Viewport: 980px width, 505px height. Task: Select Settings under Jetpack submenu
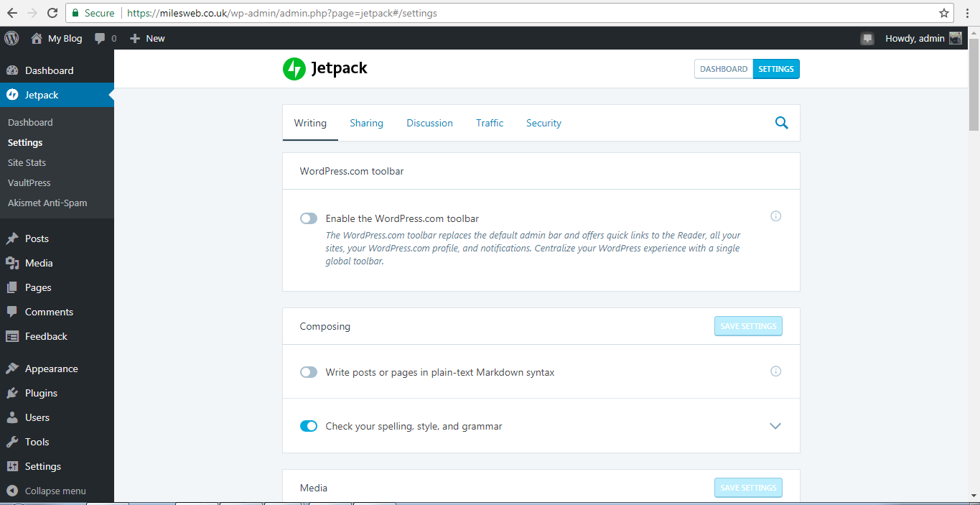25,142
